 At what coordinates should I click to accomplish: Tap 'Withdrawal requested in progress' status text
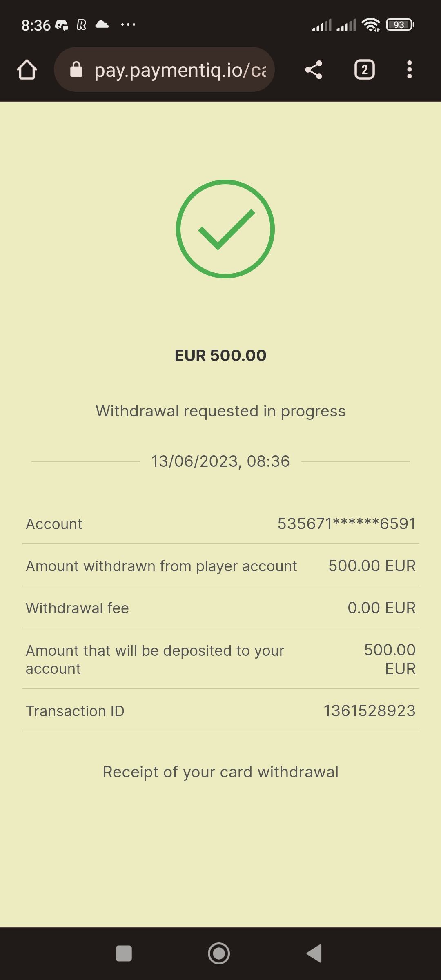(x=220, y=411)
